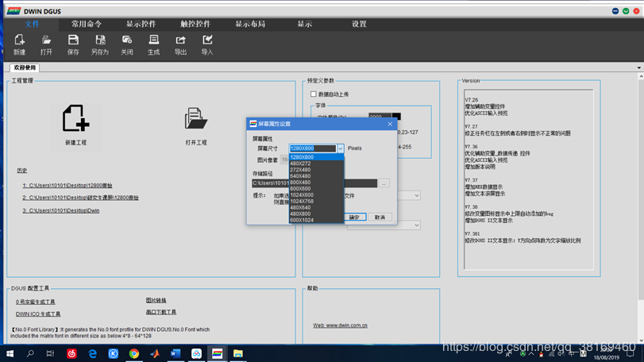Click the black font color swatch

click(396, 117)
